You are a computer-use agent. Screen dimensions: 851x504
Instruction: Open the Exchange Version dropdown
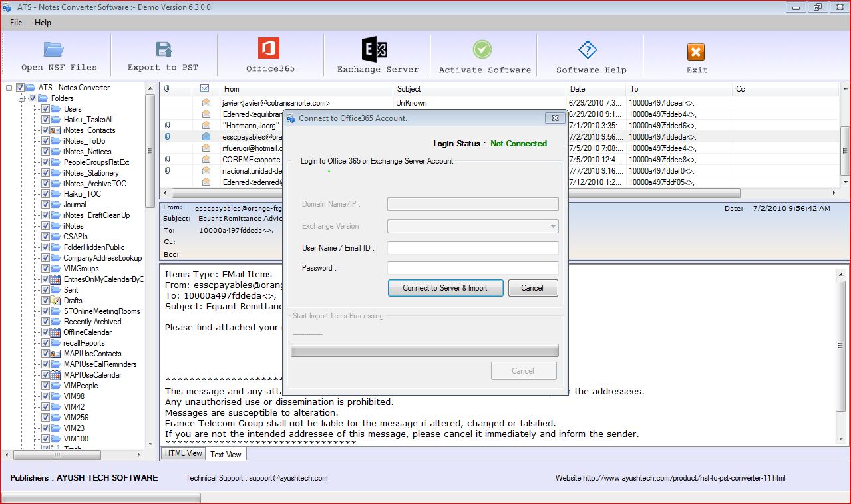[x=473, y=226]
